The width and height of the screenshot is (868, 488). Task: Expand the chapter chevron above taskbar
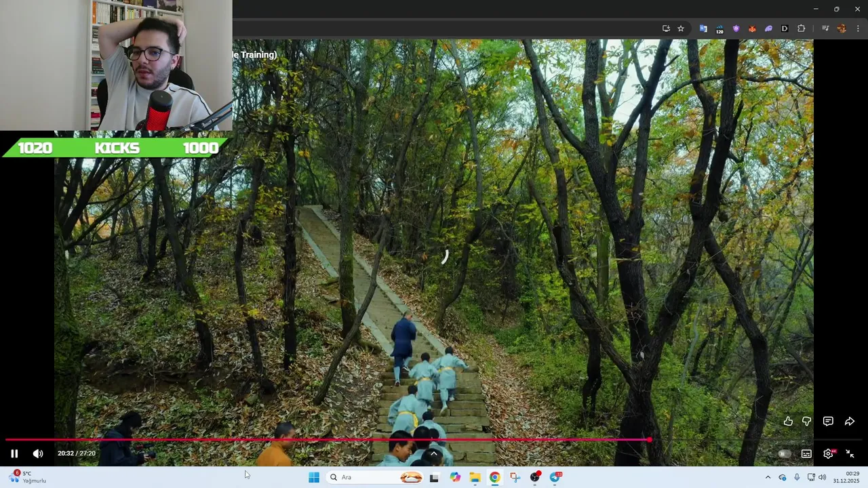[x=434, y=454]
